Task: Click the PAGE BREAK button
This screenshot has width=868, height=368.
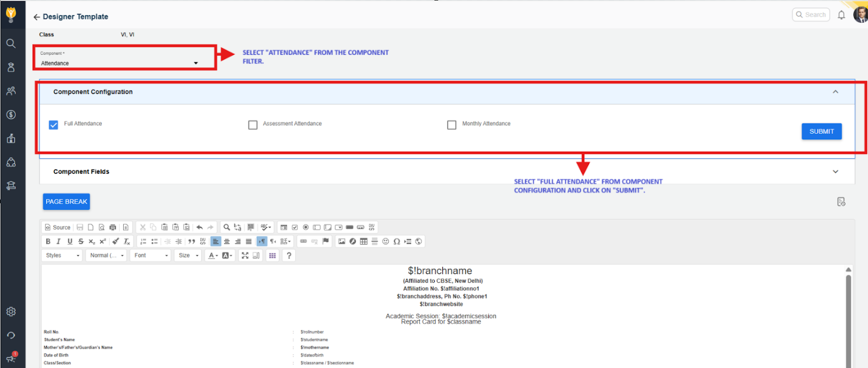Action: pyautogui.click(x=66, y=202)
